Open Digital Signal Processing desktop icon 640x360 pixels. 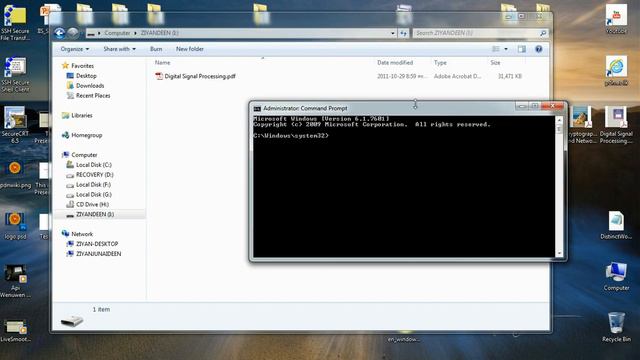click(616, 124)
